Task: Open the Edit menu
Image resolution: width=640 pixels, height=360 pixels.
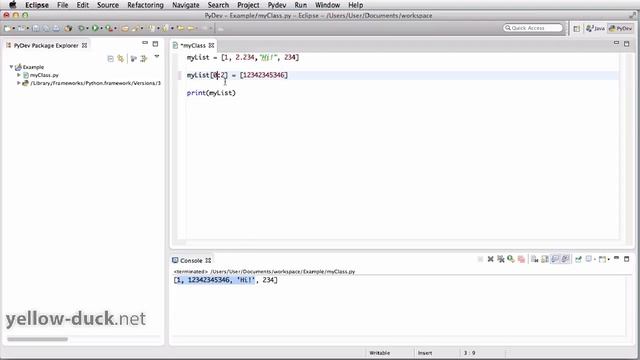Action: click(82, 5)
